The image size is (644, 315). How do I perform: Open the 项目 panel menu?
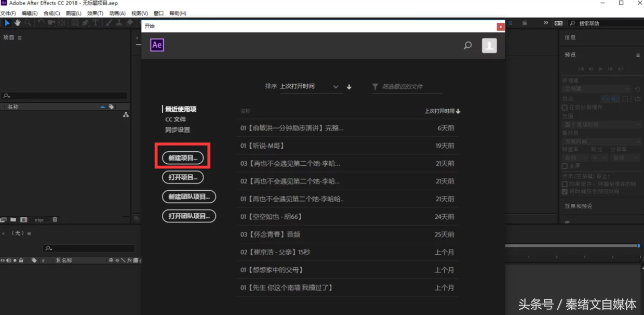(x=20, y=38)
